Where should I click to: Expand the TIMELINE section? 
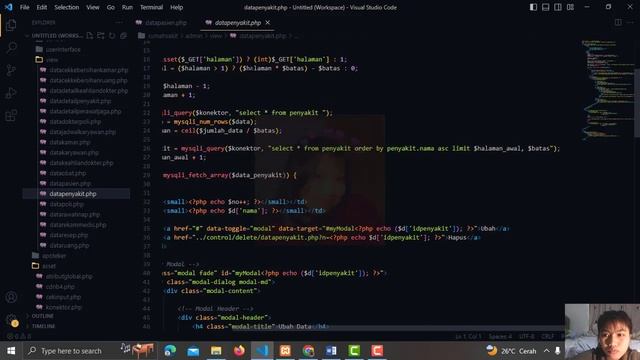[43, 326]
